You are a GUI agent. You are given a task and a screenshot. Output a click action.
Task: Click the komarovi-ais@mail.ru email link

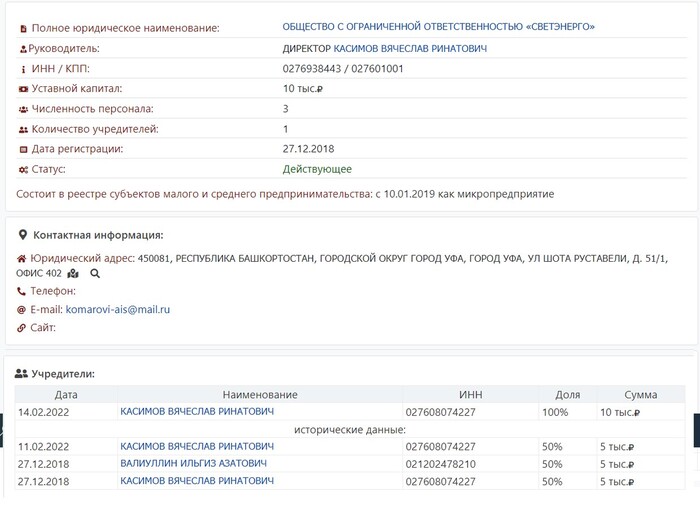(x=118, y=309)
